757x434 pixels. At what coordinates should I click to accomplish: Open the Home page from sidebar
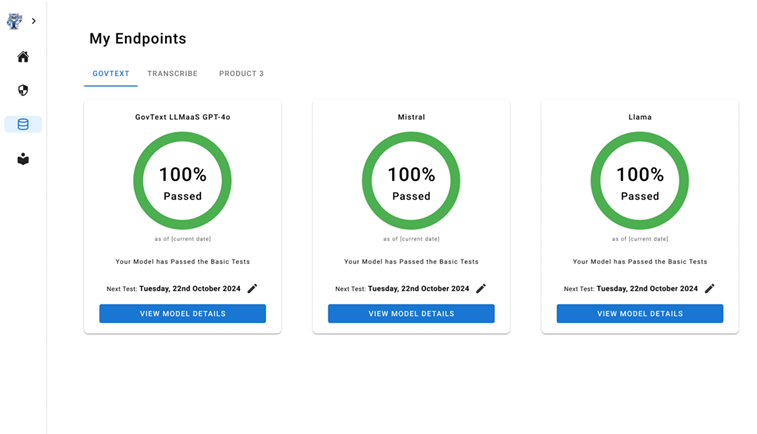click(x=23, y=57)
